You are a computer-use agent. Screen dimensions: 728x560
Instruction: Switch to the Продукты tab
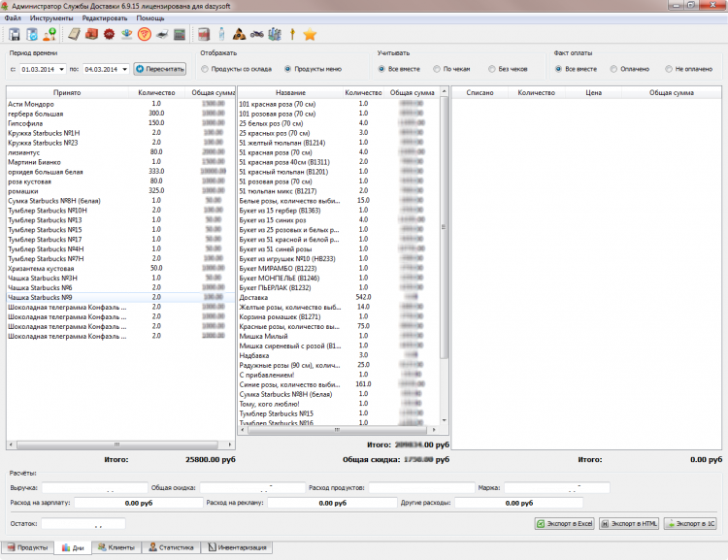pos(27,547)
